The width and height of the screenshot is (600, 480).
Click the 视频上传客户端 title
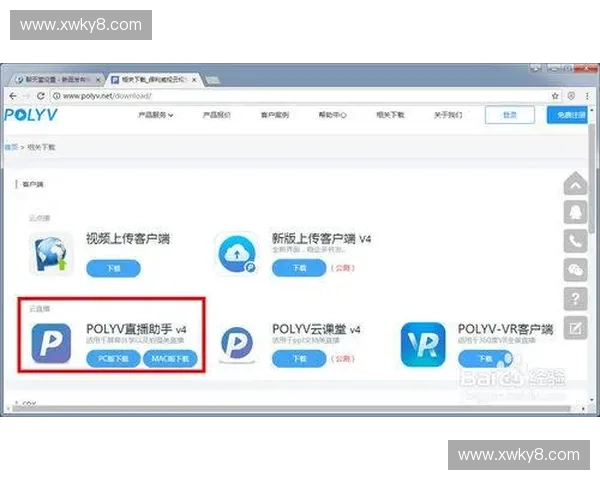point(128,239)
